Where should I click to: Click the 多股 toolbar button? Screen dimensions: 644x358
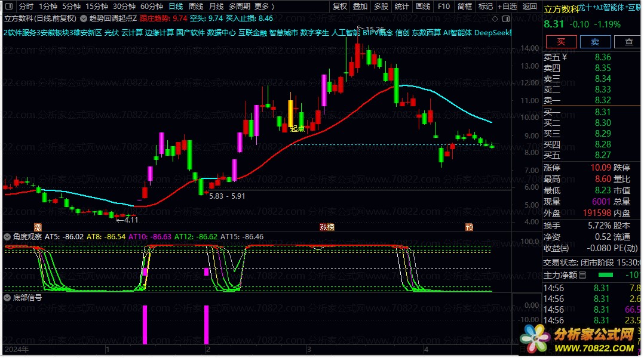click(381, 6)
